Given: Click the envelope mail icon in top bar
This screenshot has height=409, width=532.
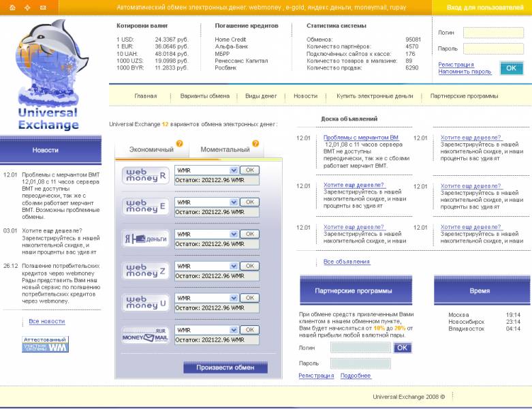Looking at the screenshot, I should click(43, 7).
